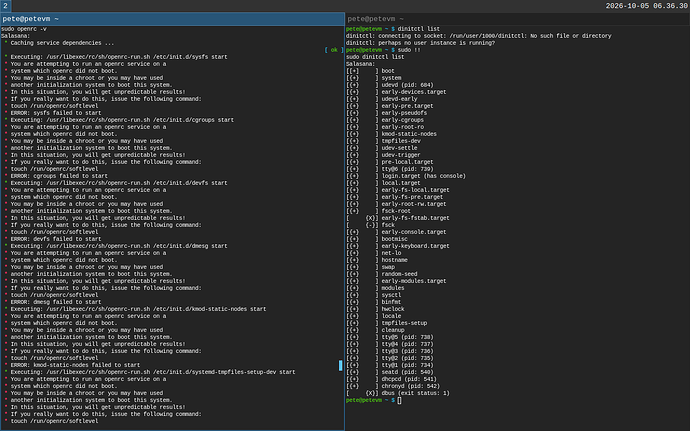690x431 pixels.
Task: Click the clock showing 2026-10-05 06.36.30
Action: coord(646,6)
